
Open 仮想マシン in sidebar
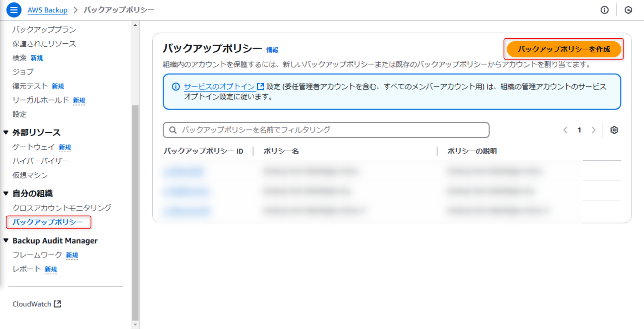coord(30,175)
